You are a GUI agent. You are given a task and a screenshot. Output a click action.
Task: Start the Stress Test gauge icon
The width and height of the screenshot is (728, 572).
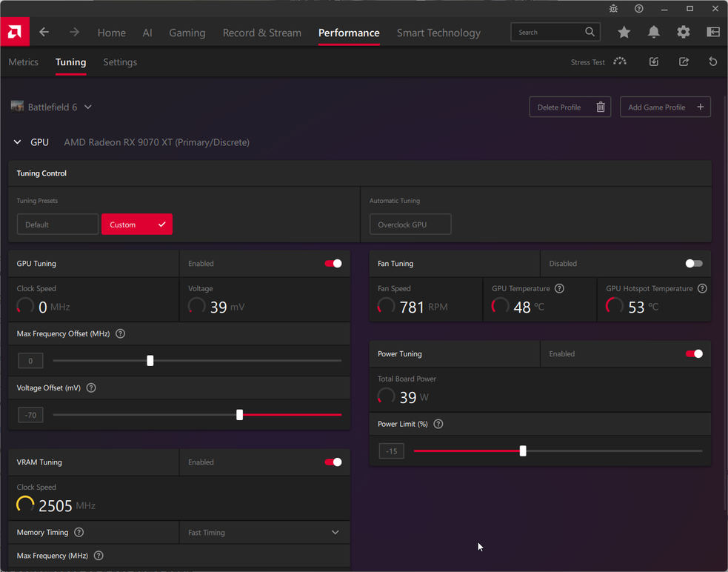coord(620,61)
